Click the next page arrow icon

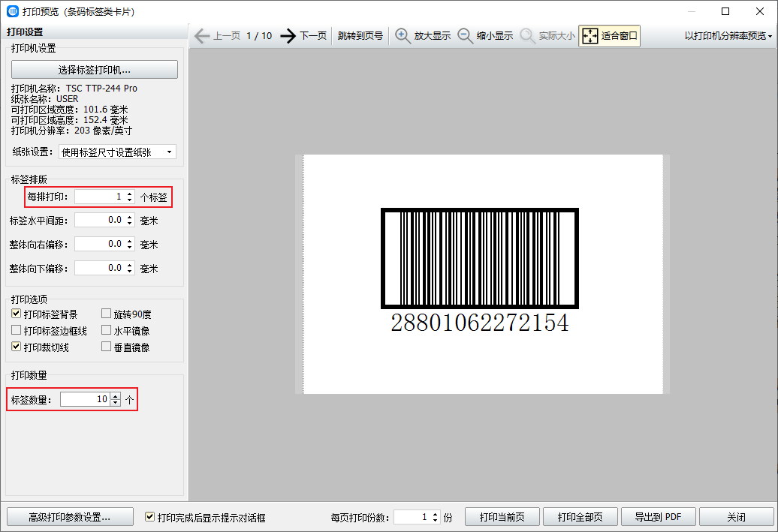tap(288, 36)
